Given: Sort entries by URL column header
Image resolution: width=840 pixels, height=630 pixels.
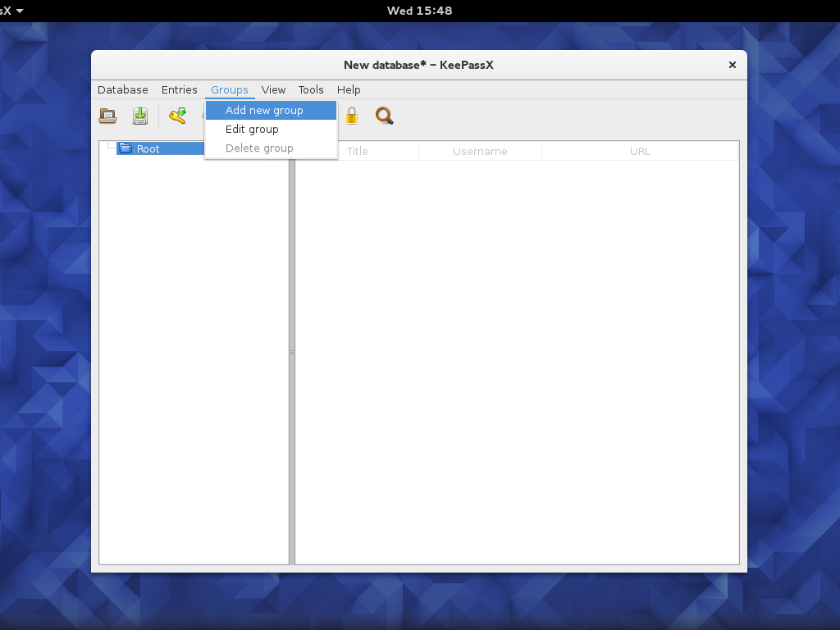Looking at the screenshot, I should pos(640,151).
